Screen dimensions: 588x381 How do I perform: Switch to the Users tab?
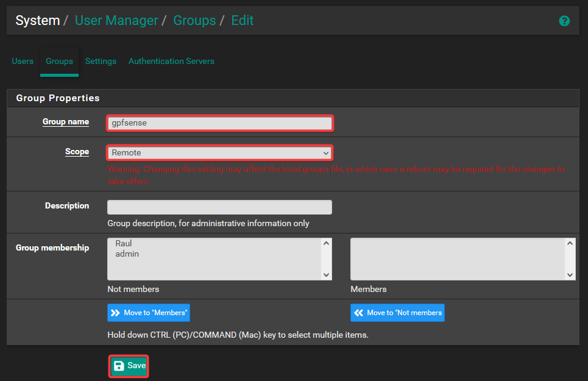click(23, 61)
